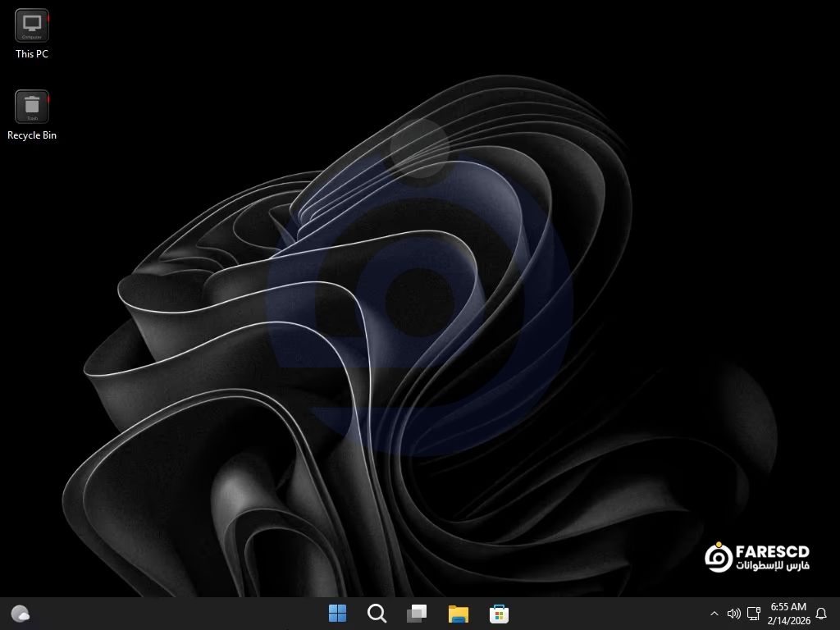Click the volume speaker tray icon

point(733,614)
